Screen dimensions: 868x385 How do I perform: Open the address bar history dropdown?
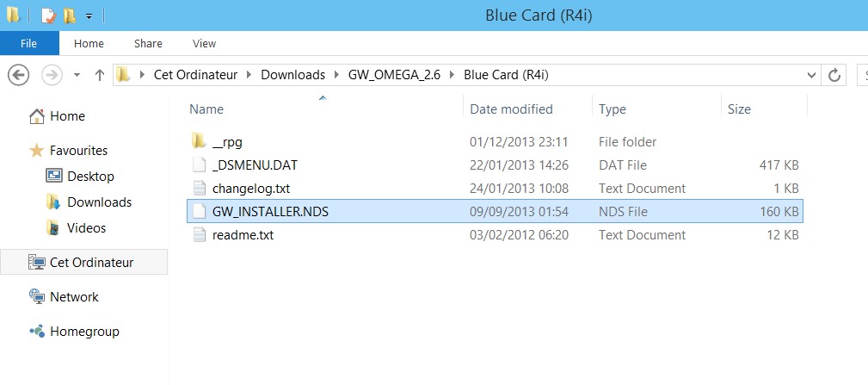[811, 75]
